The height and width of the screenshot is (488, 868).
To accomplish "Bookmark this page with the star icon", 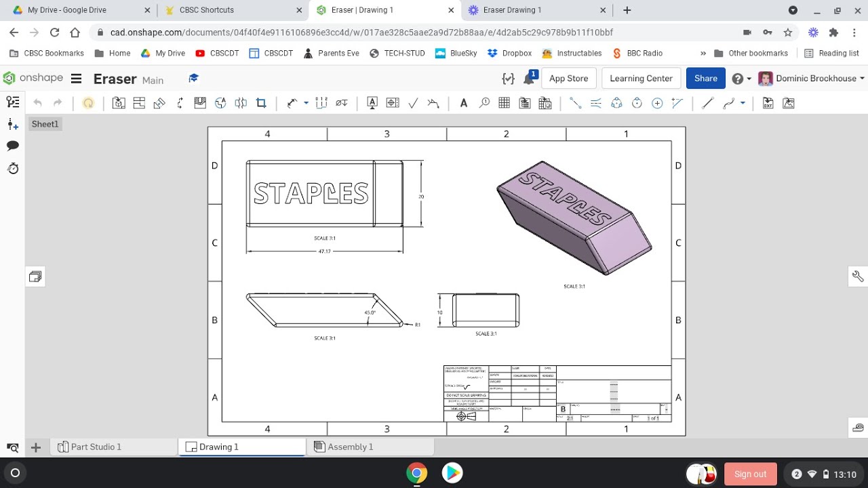I will [x=787, y=33].
